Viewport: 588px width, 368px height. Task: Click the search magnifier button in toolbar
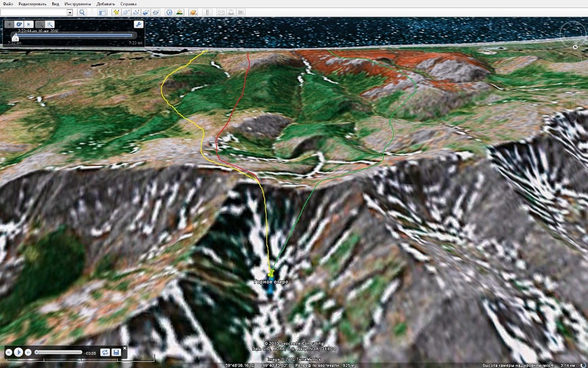(x=82, y=12)
